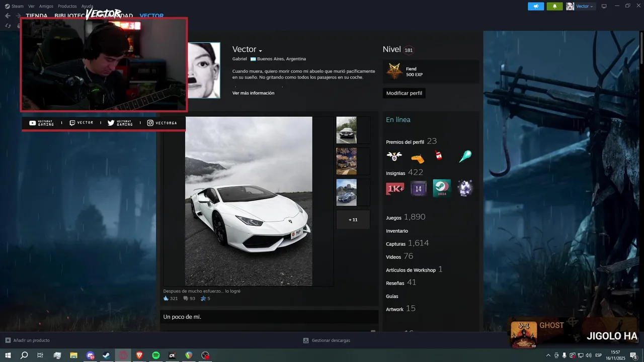
Task: Open the Productos menu
Action: pos(67,6)
